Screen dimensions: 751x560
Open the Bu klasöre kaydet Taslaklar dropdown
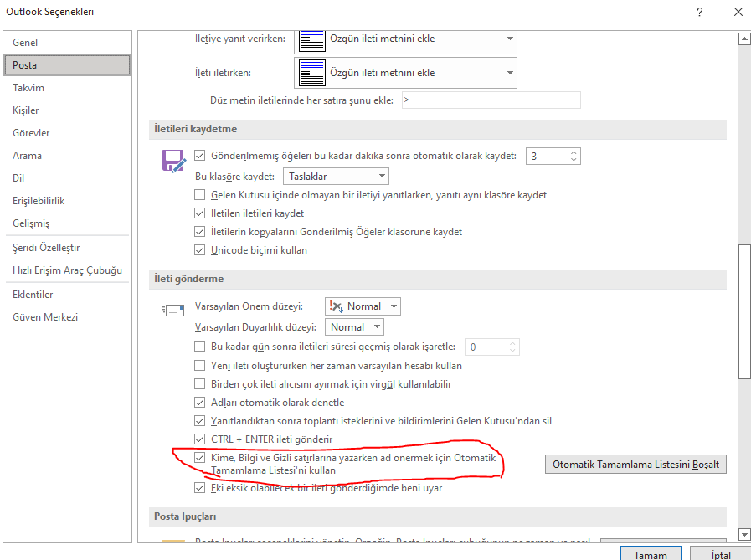(x=336, y=177)
